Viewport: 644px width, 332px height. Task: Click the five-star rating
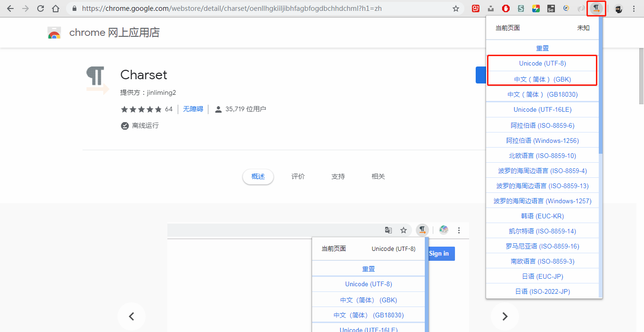[x=141, y=109]
